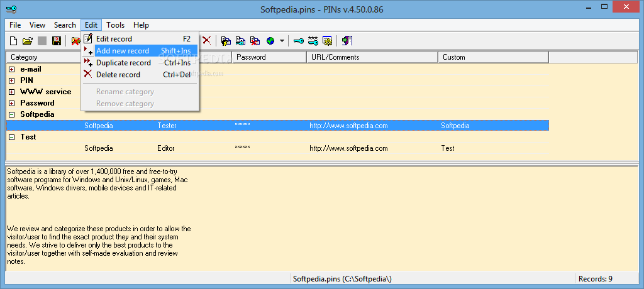The width and height of the screenshot is (644, 289).
Task: Click the Softpedia custom cell in Tester row
Action: (455, 126)
